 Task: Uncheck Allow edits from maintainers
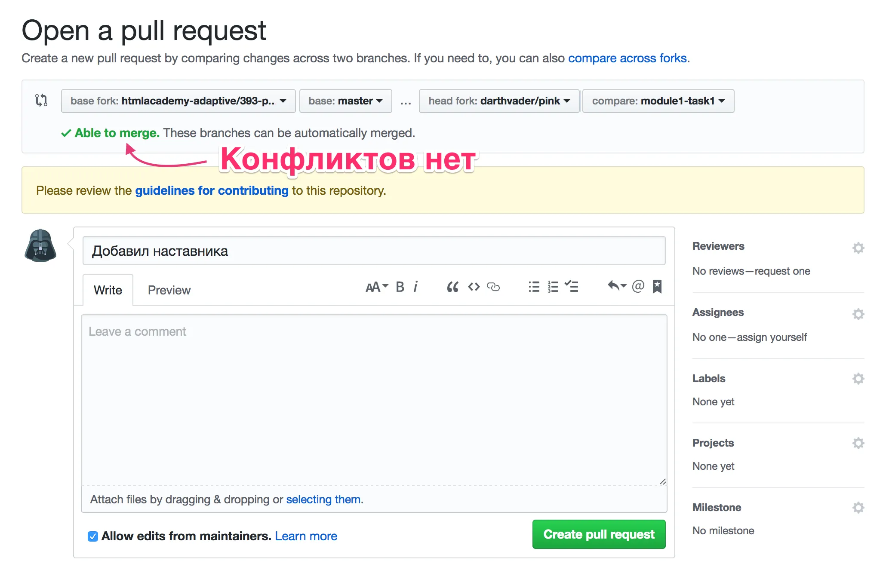(x=92, y=536)
